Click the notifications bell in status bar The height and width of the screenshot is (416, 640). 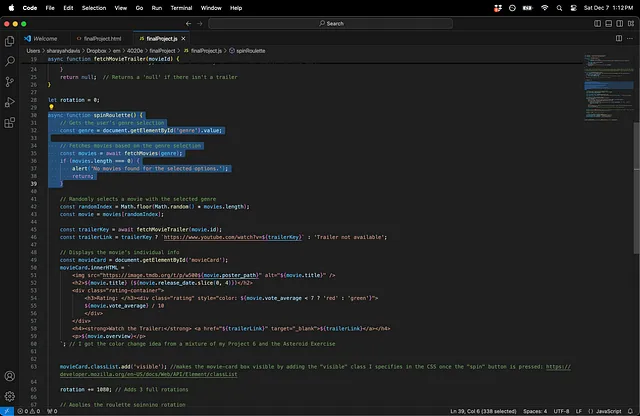(x=629, y=411)
